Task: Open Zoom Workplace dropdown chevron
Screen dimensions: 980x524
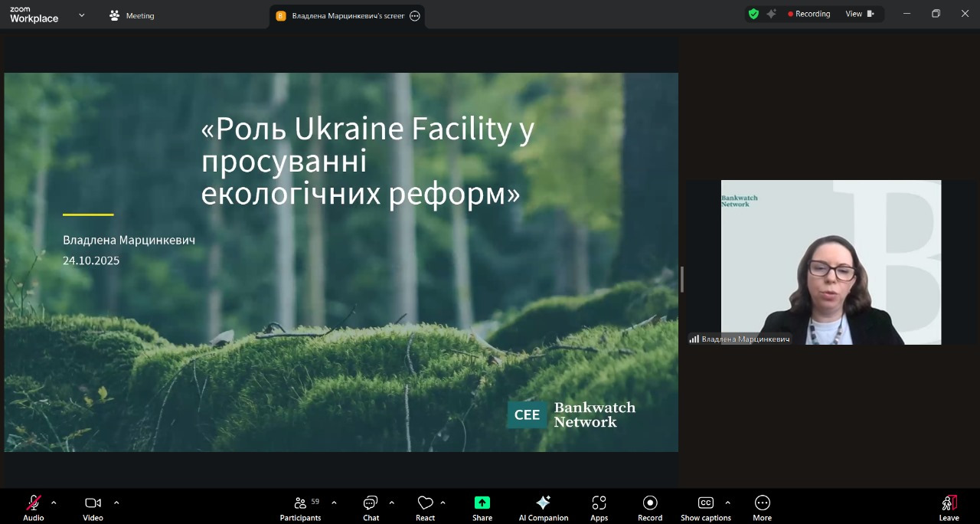Action: tap(82, 15)
